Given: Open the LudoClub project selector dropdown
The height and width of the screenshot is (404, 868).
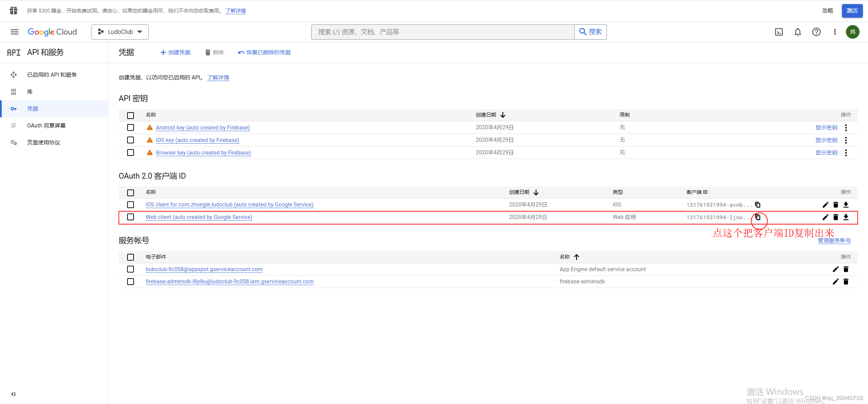Looking at the screenshot, I should (120, 32).
